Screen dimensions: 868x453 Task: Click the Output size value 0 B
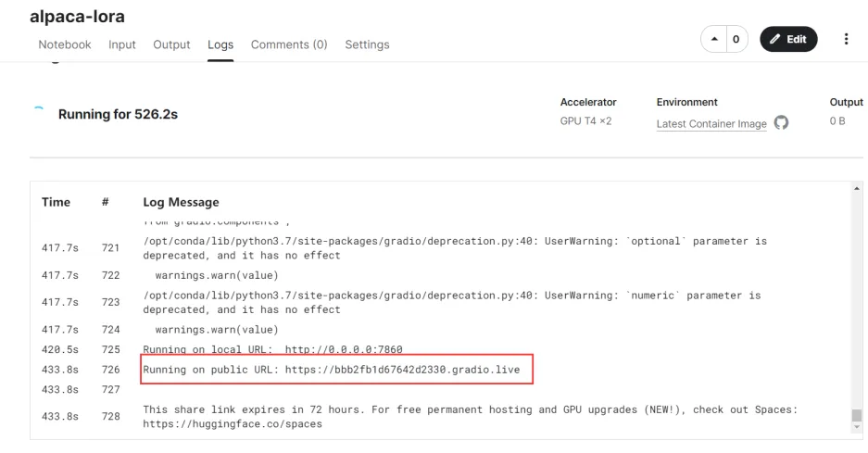click(x=837, y=120)
